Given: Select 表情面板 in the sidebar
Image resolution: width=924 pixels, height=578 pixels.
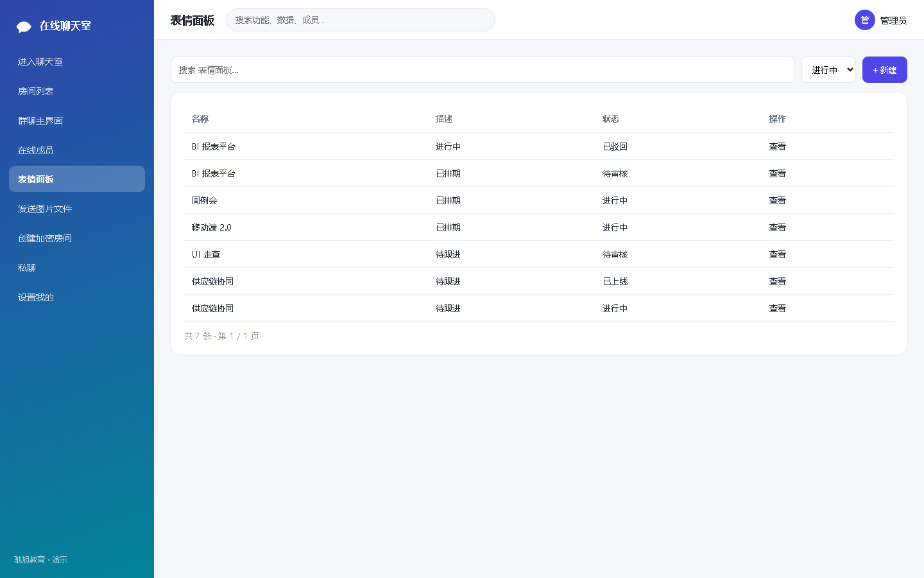Looking at the screenshot, I should 77,179.
